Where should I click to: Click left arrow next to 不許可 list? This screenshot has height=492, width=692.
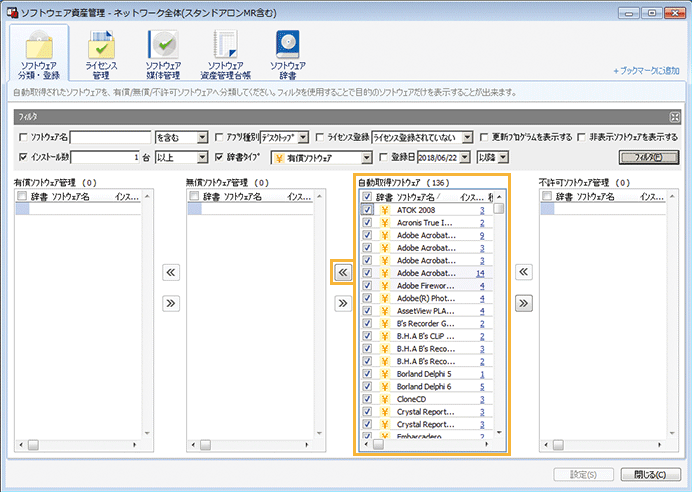pyautogui.click(x=523, y=272)
